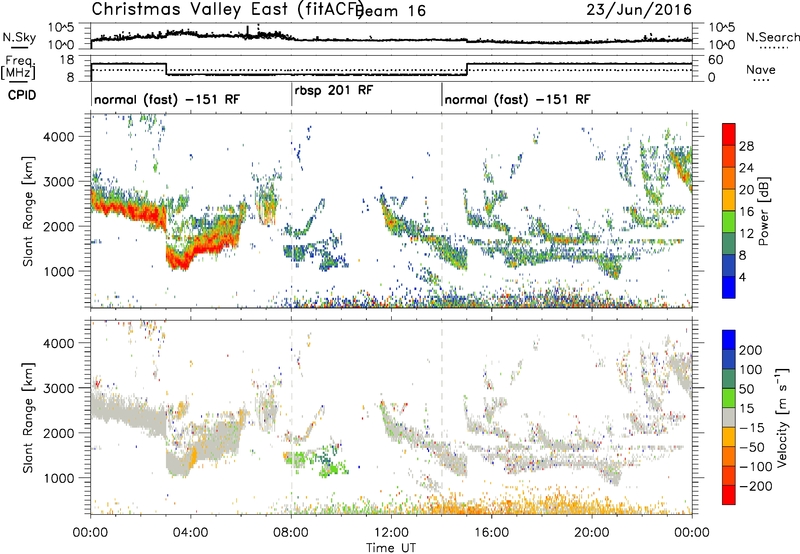The height and width of the screenshot is (554, 800).
Task: Click the '50' label on velocity colorbar
Action: (x=746, y=389)
